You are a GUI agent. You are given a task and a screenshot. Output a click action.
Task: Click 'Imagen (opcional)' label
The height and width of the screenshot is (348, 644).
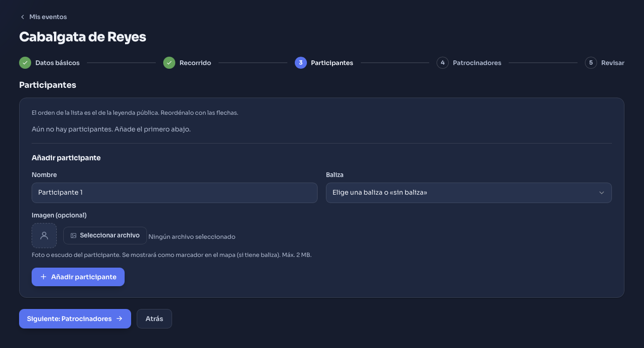pyautogui.click(x=59, y=215)
